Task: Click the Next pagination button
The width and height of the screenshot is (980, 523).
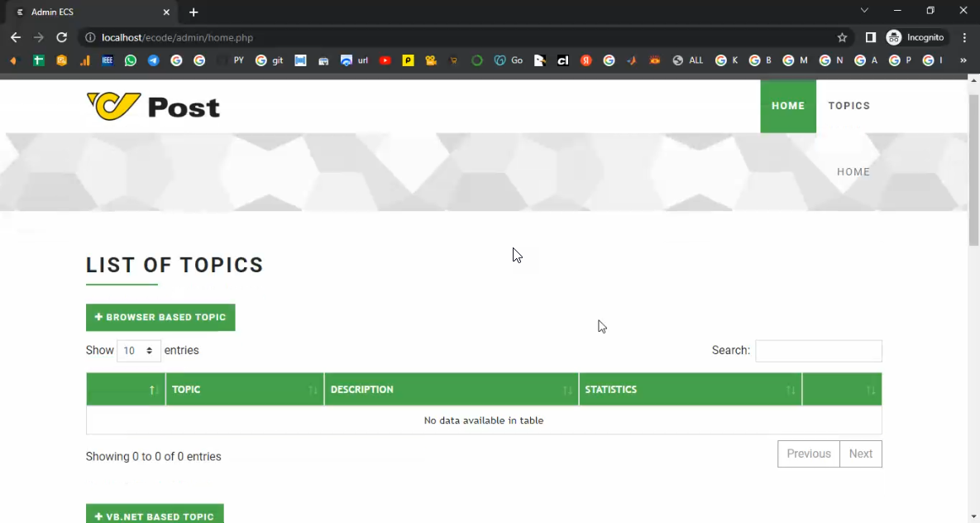Action: pos(861,453)
